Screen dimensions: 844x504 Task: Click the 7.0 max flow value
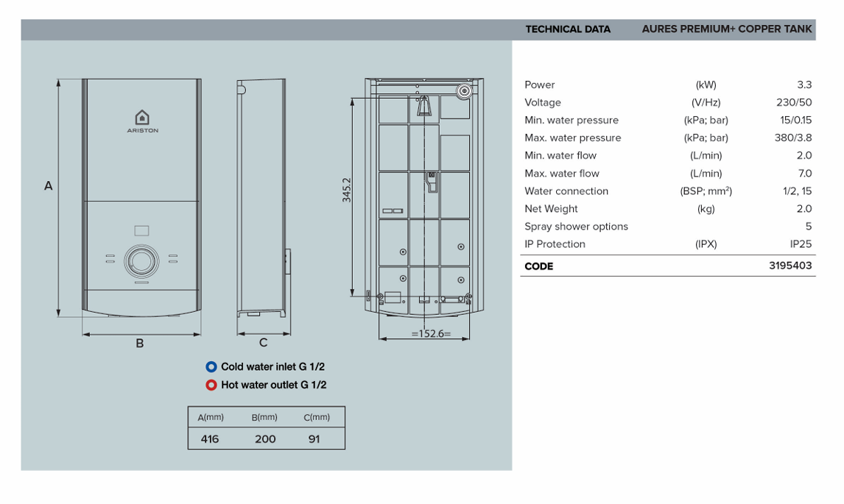(x=805, y=174)
